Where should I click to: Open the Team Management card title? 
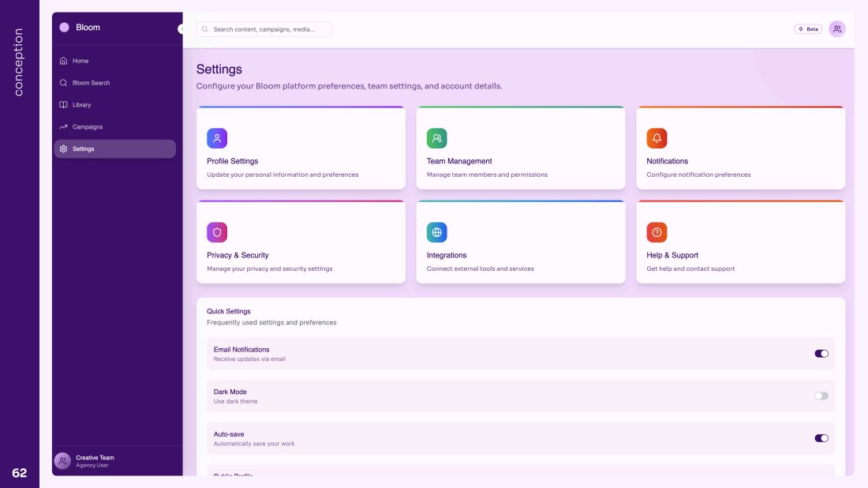click(459, 161)
